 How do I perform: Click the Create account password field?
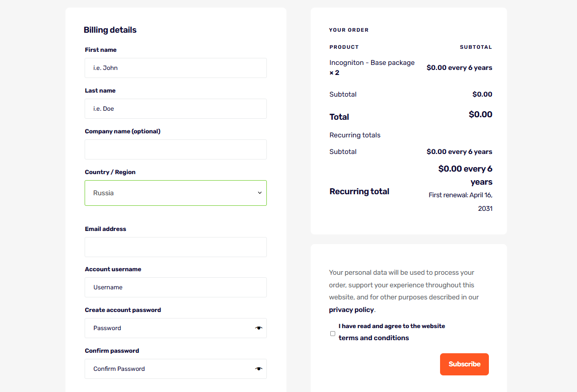point(176,328)
